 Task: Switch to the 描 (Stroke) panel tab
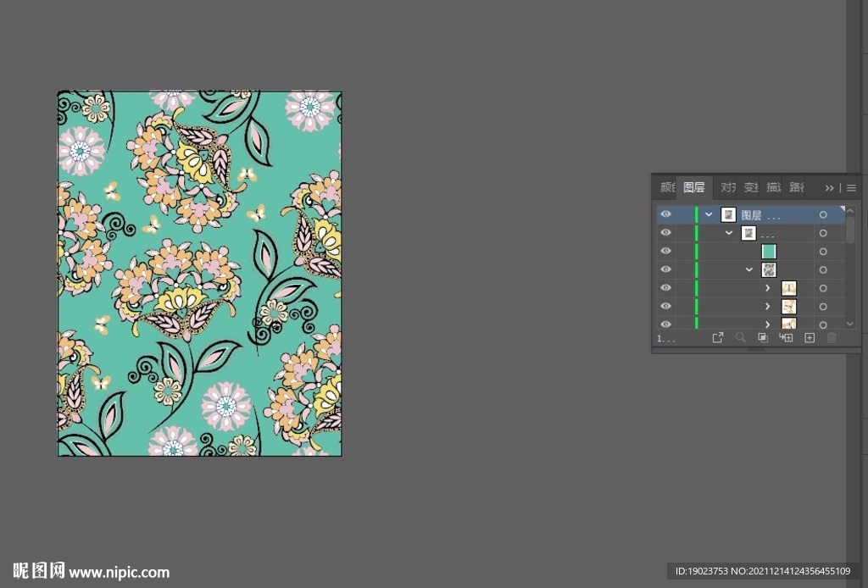point(773,188)
